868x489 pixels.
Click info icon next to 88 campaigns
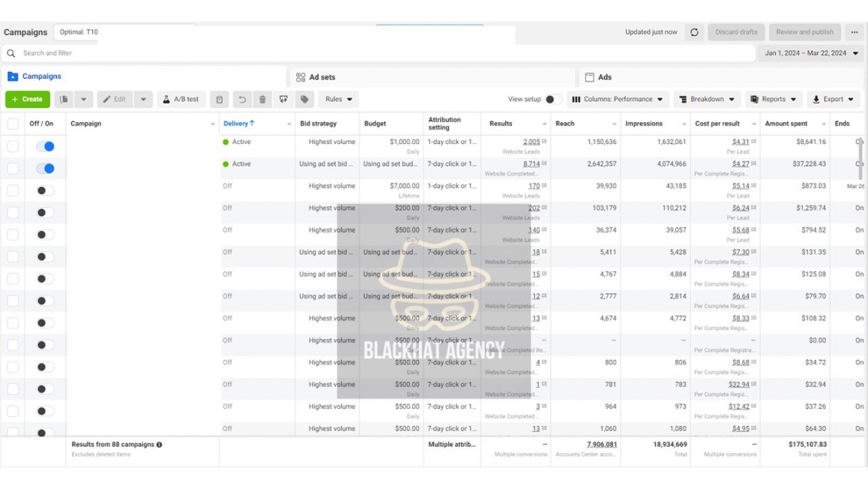pos(159,445)
